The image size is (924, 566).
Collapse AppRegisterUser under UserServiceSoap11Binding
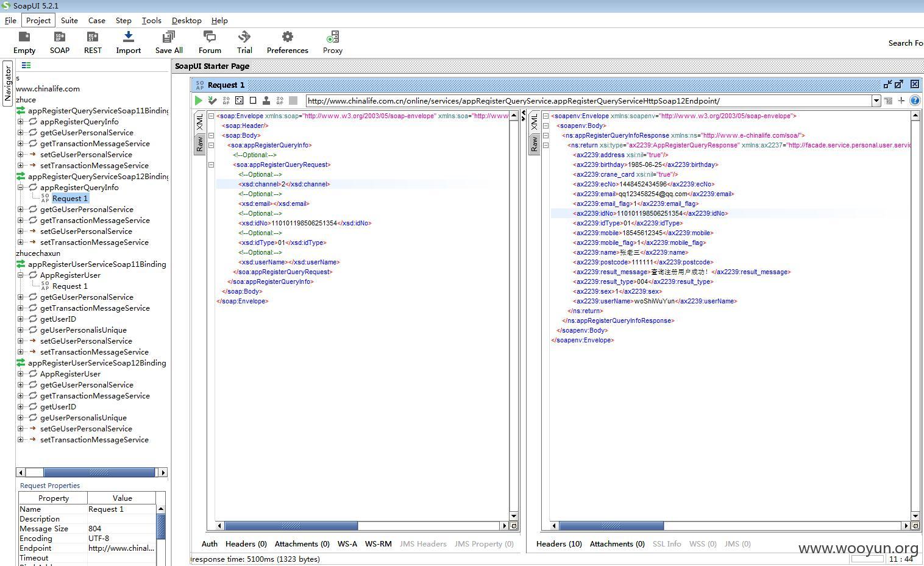pyautogui.click(x=21, y=275)
